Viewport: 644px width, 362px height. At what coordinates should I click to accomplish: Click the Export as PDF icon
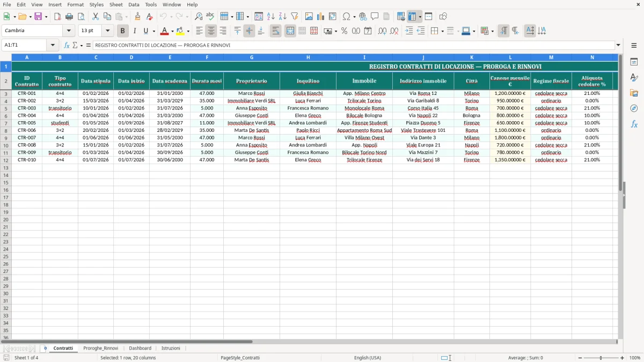tap(57, 17)
